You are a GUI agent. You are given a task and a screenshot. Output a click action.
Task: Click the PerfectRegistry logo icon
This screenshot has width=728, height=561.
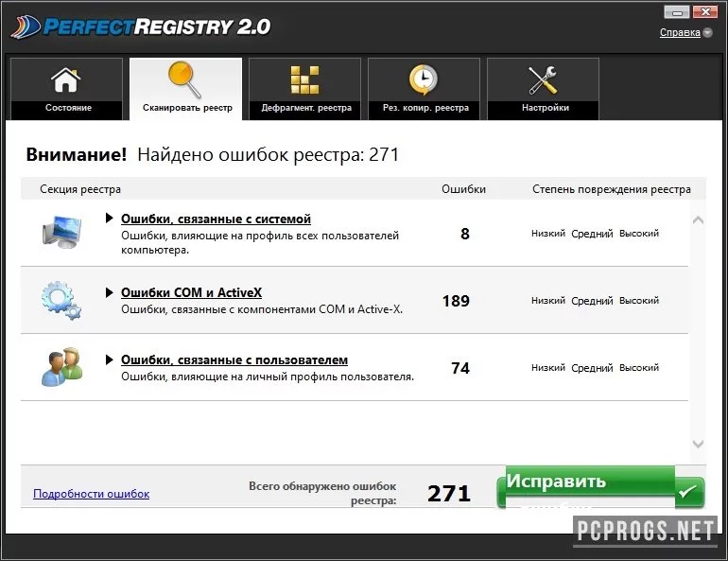point(26,26)
